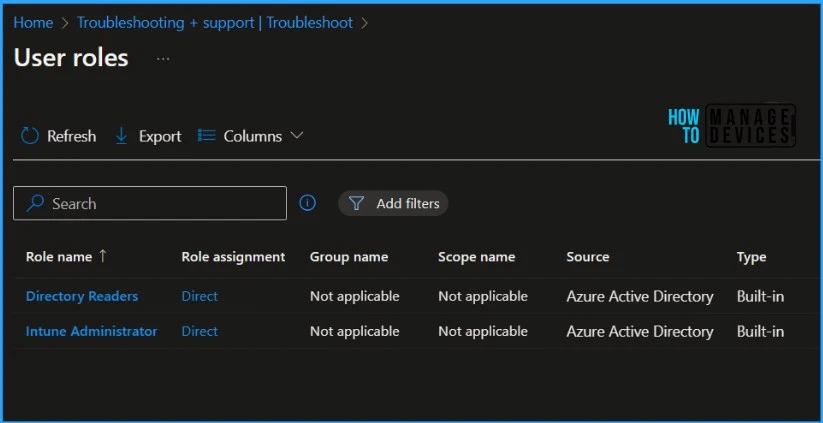Go to Home breadcrumb
Screen dimensions: 823x423
[33, 23]
